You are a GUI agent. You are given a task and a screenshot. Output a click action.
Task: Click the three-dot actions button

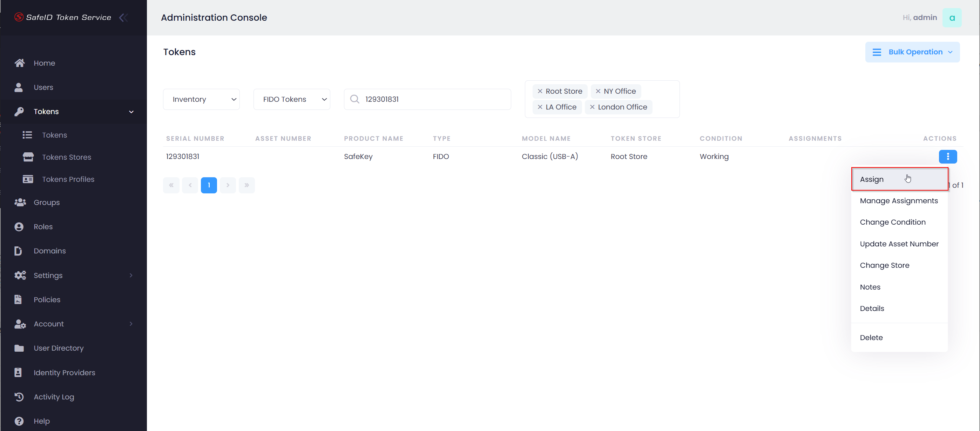click(x=947, y=157)
